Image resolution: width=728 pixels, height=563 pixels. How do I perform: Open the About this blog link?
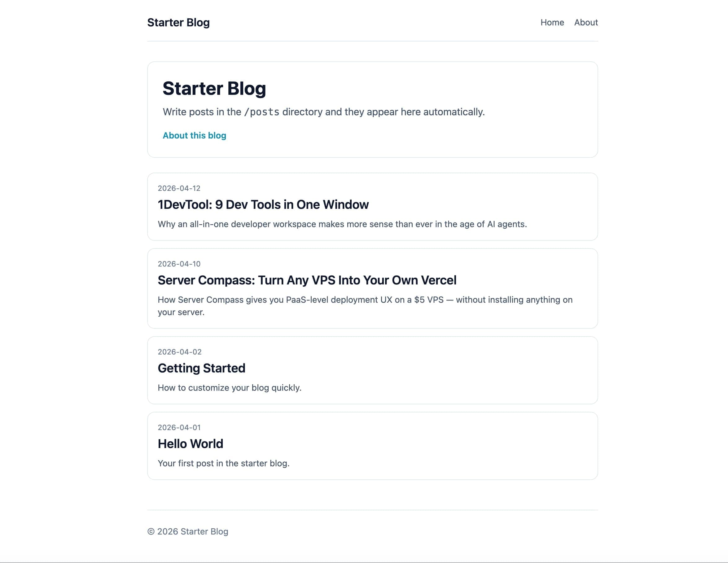(194, 135)
